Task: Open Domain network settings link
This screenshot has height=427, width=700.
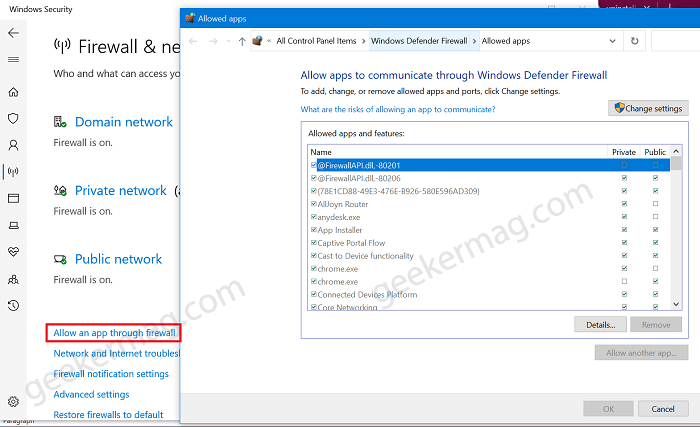Action: (x=124, y=122)
